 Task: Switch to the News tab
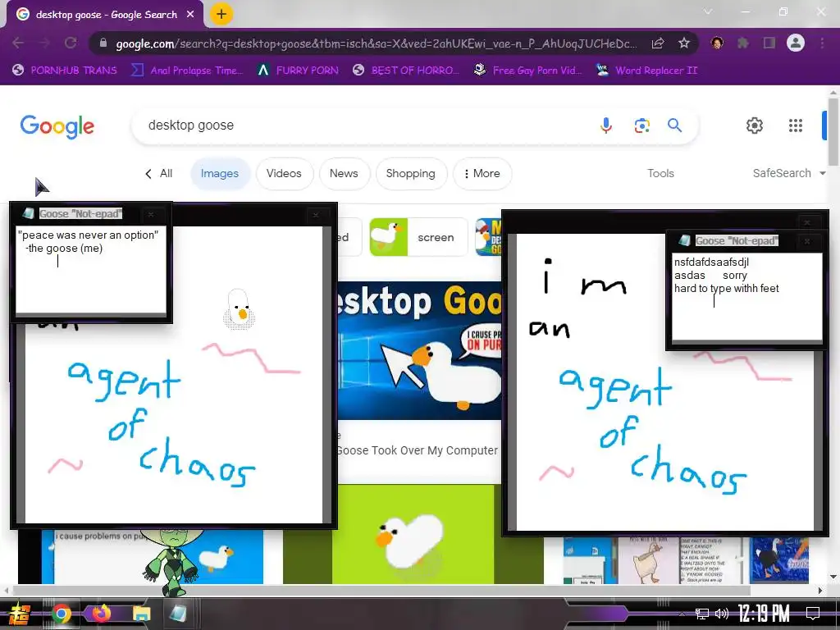[x=344, y=174]
